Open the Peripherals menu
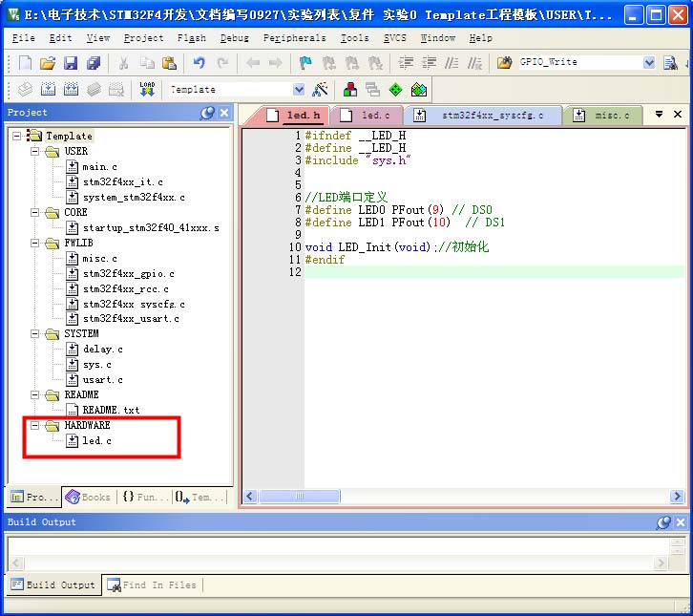This screenshot has width=693, height=616. [294, 38]
